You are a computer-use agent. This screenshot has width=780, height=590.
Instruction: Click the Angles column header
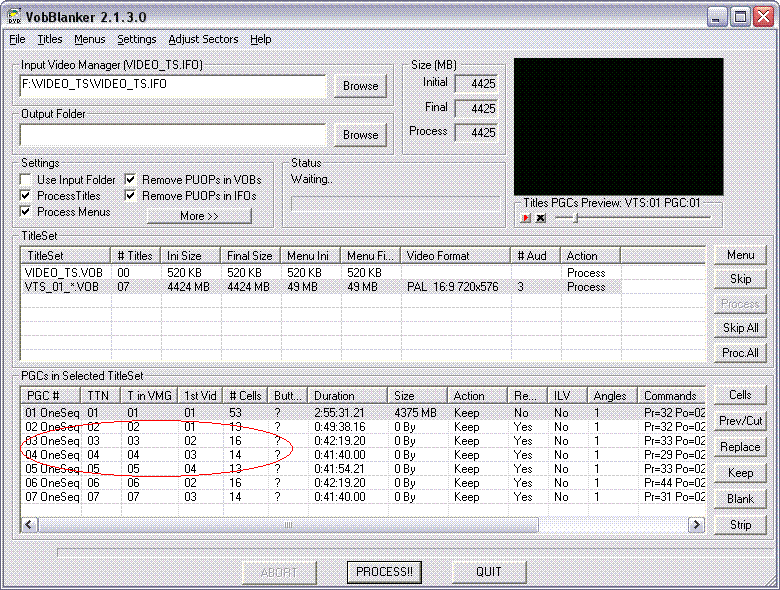pos(612,395)
